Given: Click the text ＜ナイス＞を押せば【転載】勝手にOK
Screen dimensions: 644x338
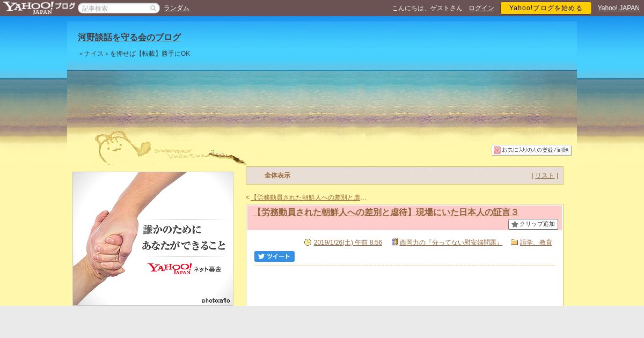Looking at the screenshot, I should click(x=134, y=54).
